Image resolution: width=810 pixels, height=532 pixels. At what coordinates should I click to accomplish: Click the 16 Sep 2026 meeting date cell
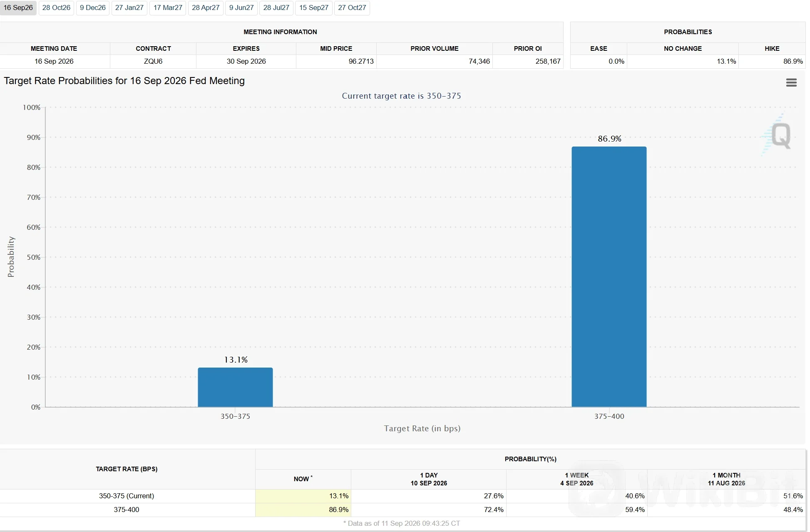coord(54,62)
